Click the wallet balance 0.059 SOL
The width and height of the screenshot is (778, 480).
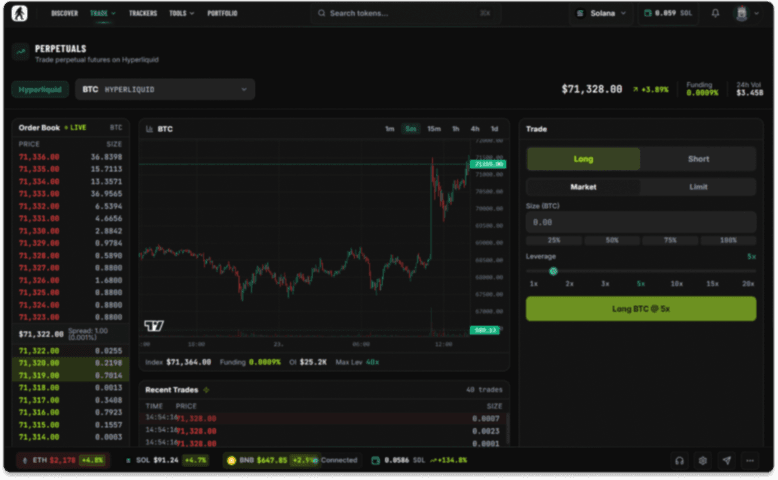coord(665,13)
